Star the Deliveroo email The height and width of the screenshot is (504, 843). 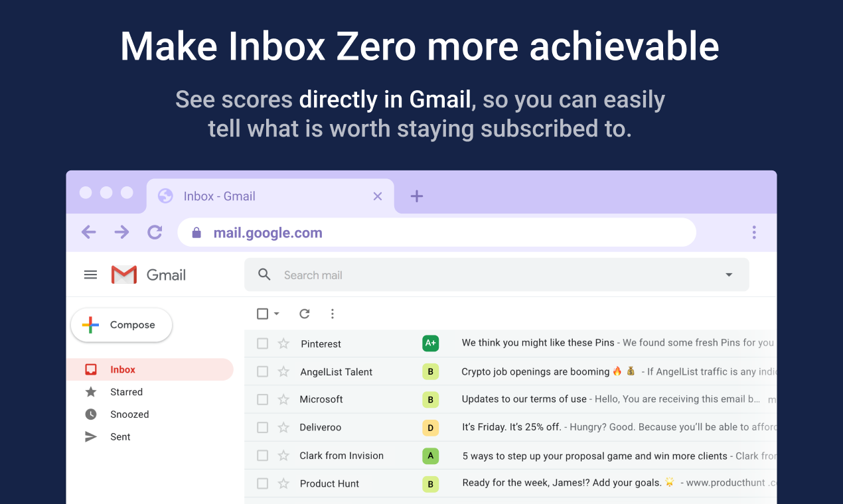(283, 428)
